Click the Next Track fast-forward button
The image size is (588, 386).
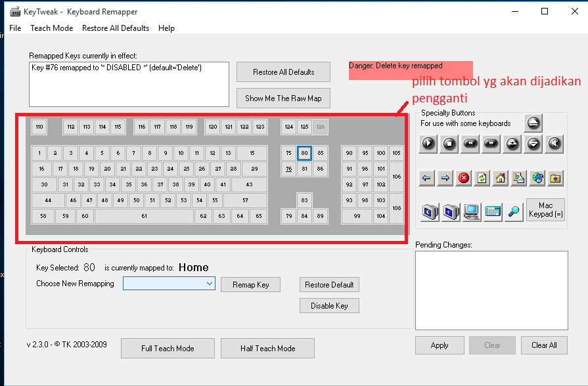click(491, 144)
